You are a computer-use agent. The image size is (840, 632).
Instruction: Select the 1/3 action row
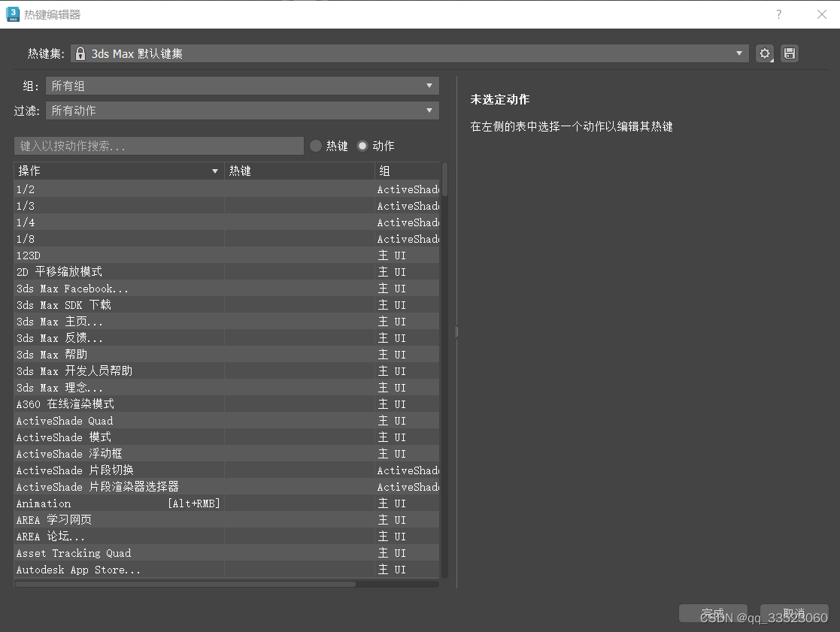tap(226, 205)
